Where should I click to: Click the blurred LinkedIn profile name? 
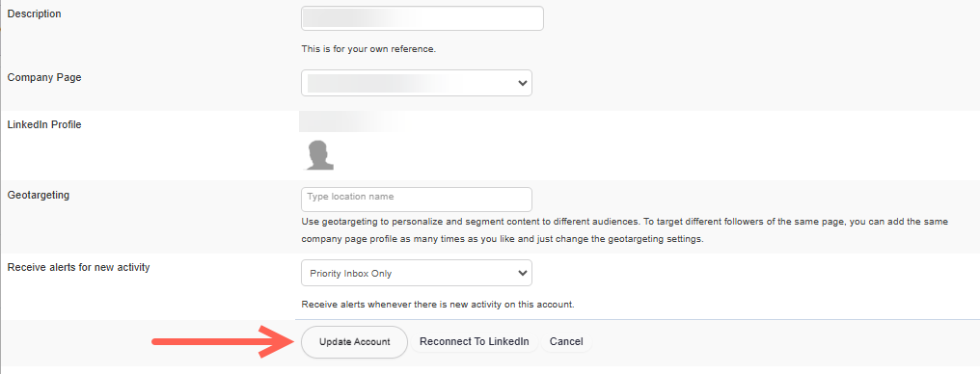pyautogui.click(x=350, y=121)
